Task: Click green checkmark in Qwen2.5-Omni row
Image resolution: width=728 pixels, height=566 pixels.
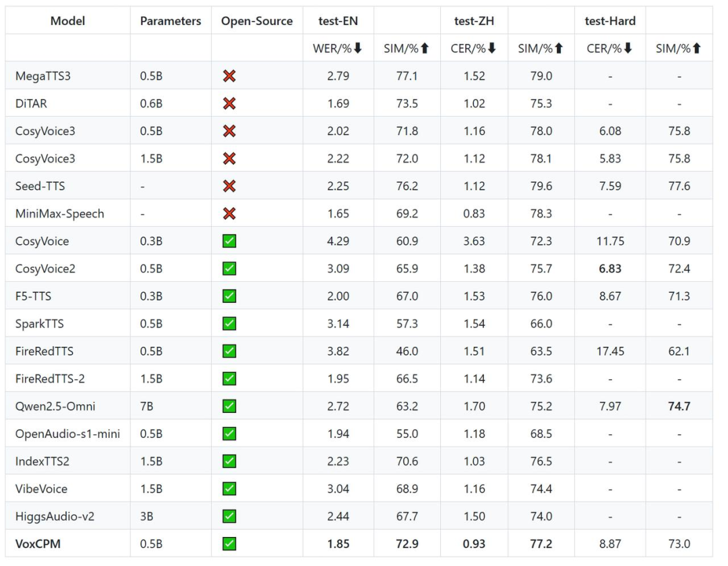Action: tap(229, 406)
